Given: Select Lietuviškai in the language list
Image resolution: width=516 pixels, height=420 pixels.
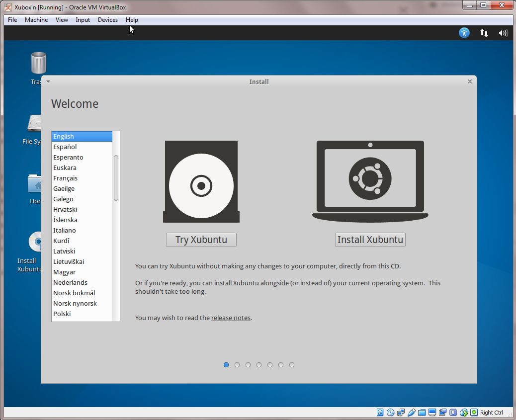Looking at the screenshot, I should pyautogui.click(x=82, y=261).
